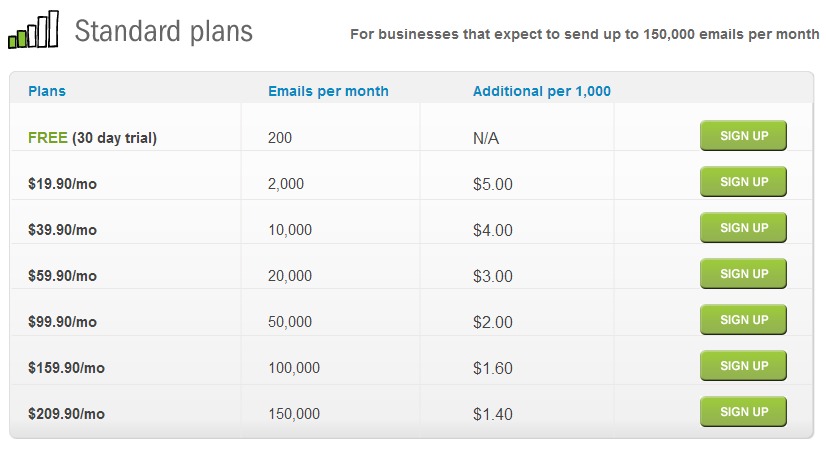Image resolution: width=826 pixels, height=449 pixels.
Task: Click the 10,000 emails per month cell
Action: [x=290, y=230]
